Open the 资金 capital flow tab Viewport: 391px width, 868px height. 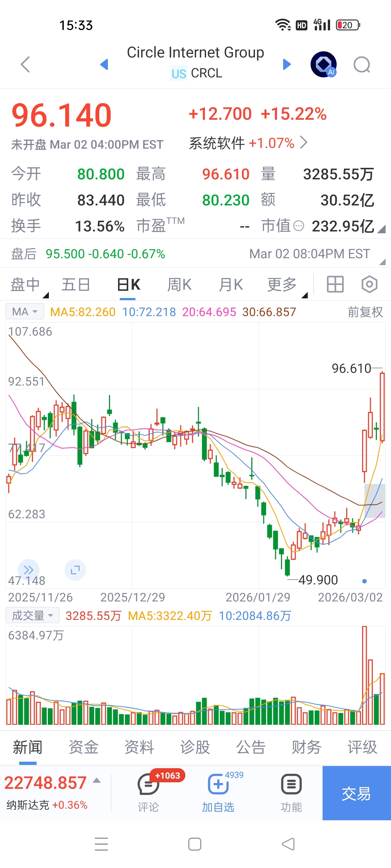[x=84, y=747]
